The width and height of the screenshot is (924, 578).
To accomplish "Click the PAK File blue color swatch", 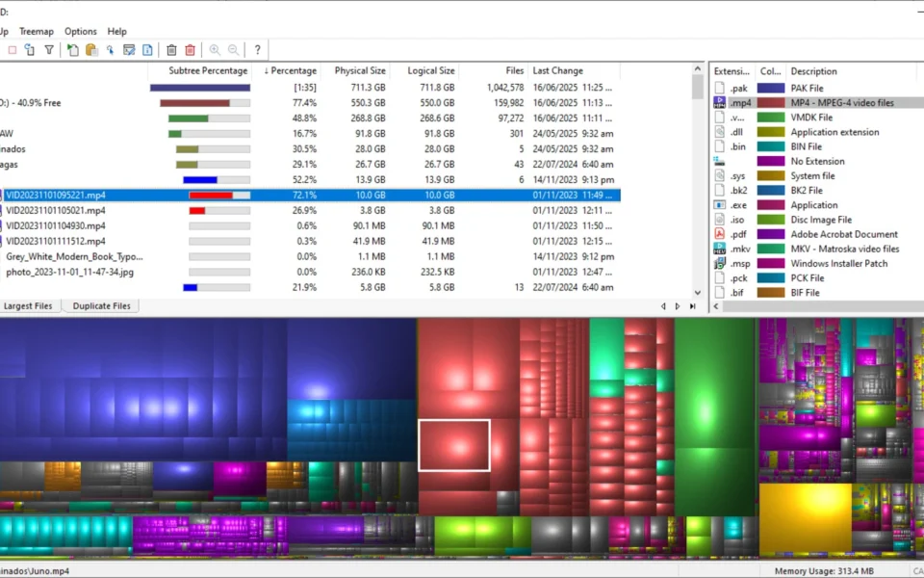I will tap(771, 88).
